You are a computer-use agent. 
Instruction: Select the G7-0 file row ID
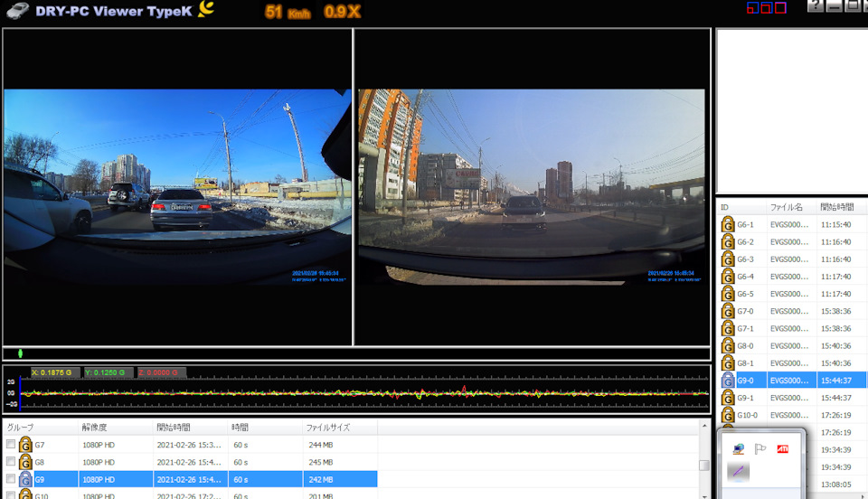[x=745, y=311]
